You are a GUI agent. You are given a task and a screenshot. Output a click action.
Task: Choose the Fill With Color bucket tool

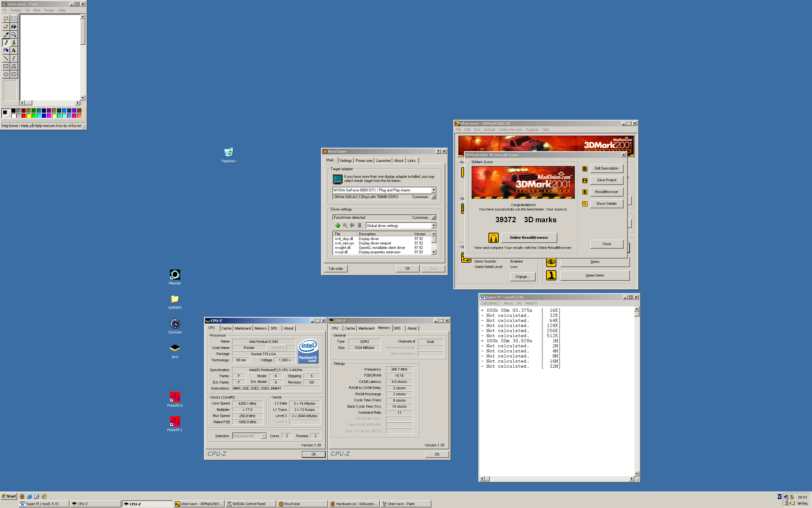click(x=14, y=27)
